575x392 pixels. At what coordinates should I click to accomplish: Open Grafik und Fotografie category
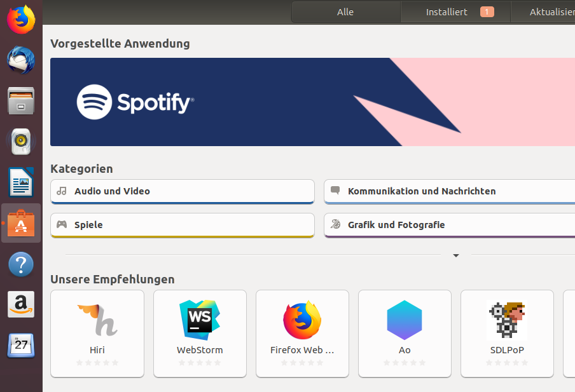tap(449, 225)
